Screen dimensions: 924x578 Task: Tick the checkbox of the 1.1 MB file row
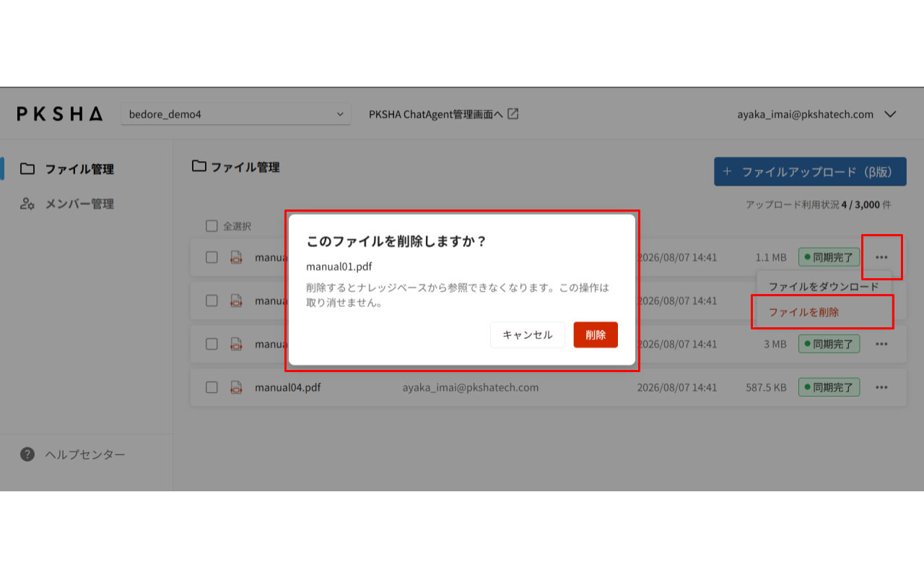[x=212, y=257]
